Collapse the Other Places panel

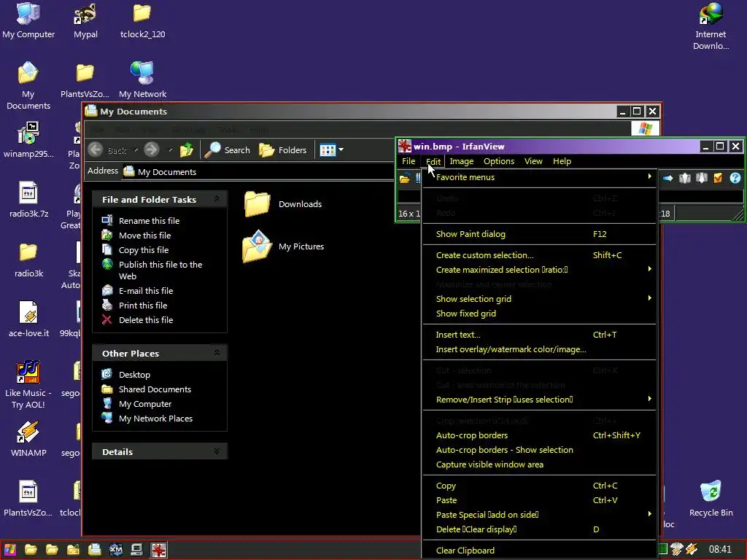tap(217, 353)
